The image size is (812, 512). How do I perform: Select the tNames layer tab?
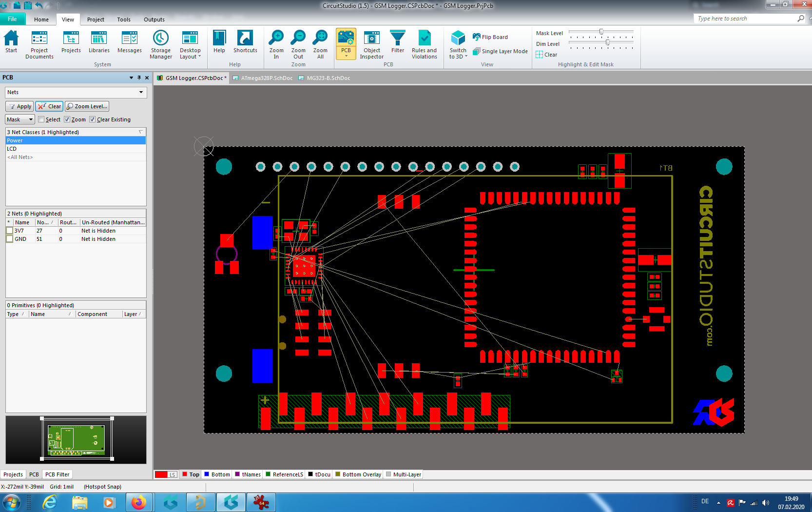point(248,474)
